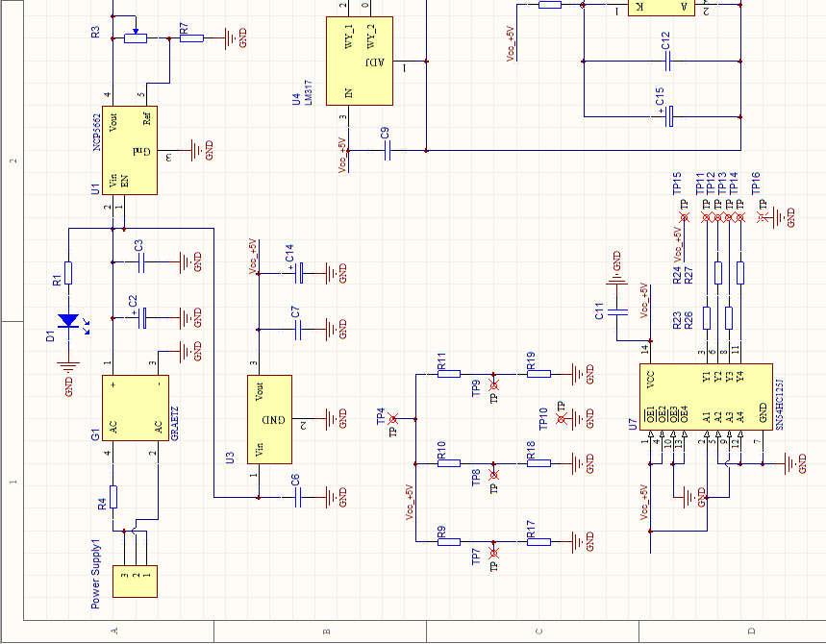Screen dimensions: 826x644
Task: Click the 'D1' designator label
Action: tap(50, 336)
